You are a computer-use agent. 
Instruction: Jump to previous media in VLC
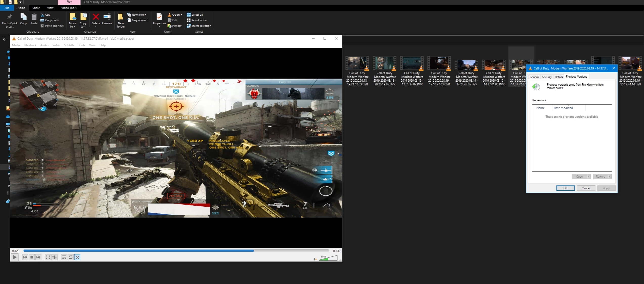click(x=25, y=257)
